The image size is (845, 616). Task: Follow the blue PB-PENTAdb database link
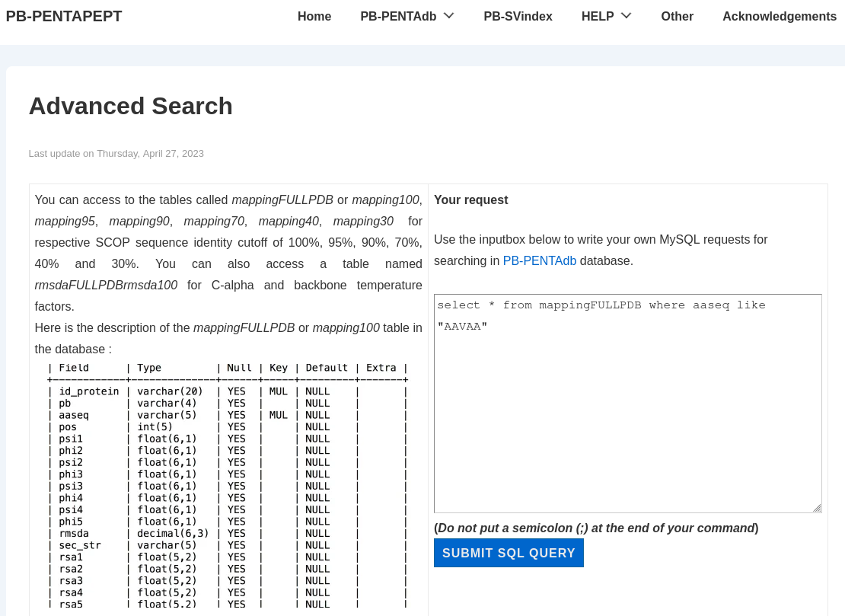(539, 260)
